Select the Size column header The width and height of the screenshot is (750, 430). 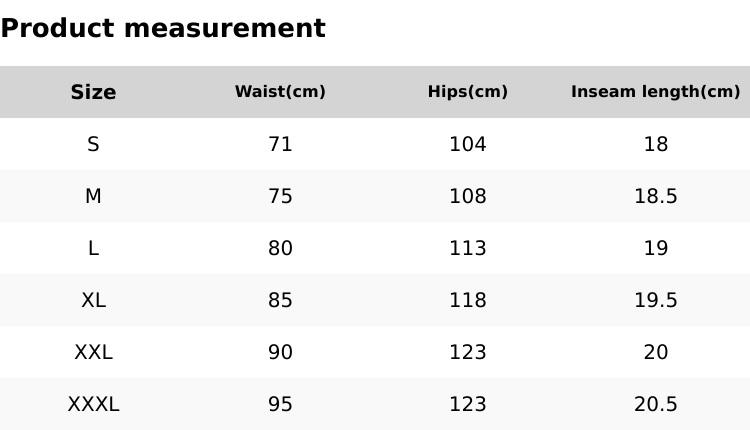93,92
